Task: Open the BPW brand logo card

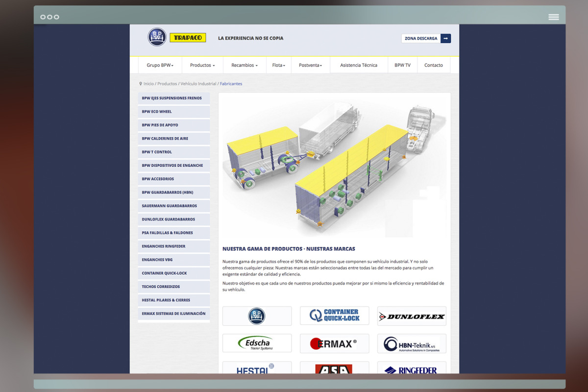Action: tap(257, 316)
